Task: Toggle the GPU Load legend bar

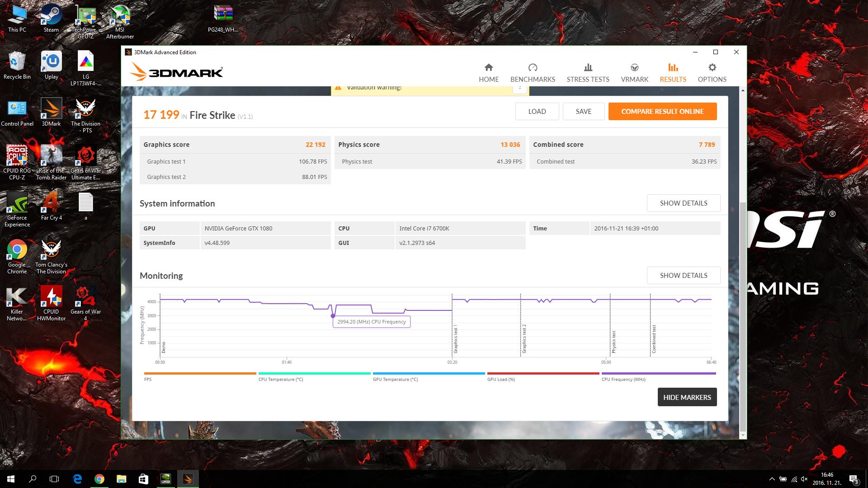Action: click(543, 374)
